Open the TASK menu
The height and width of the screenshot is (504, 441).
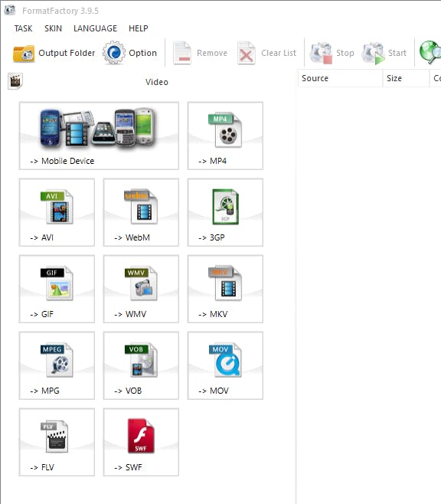[x=23, y=28]
